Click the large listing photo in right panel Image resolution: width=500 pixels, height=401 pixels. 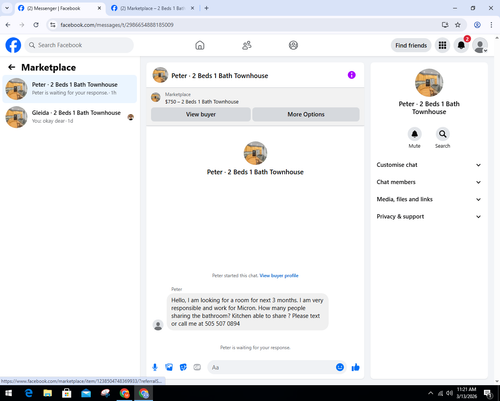point(429,83)
